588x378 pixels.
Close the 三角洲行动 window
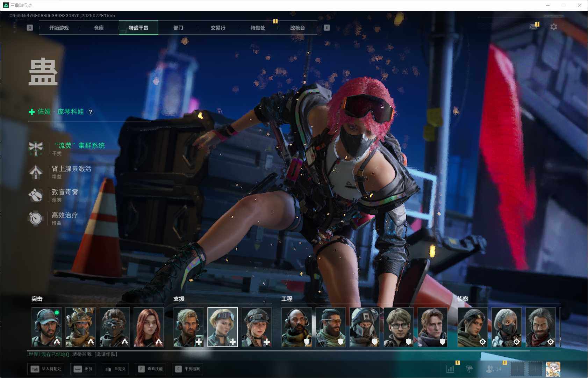coord(580,5)
